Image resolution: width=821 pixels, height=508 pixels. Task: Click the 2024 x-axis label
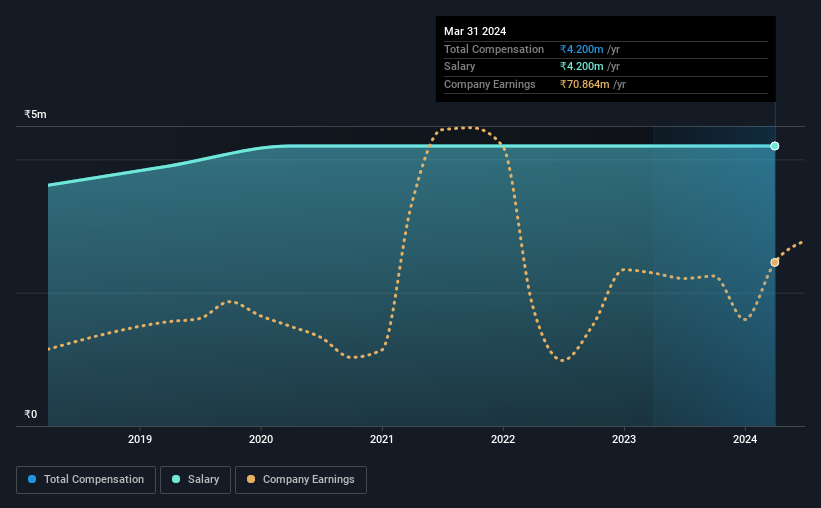[745, 439]
